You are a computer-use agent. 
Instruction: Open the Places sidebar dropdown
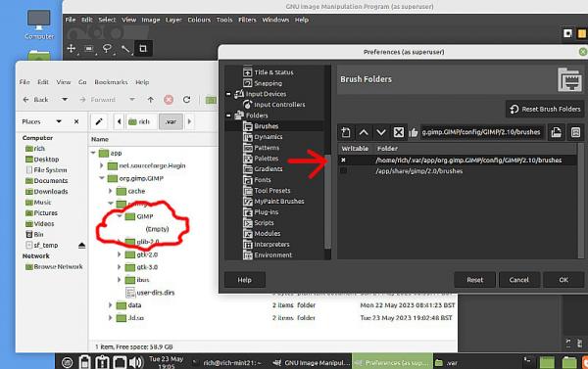(x=59, y=121)
